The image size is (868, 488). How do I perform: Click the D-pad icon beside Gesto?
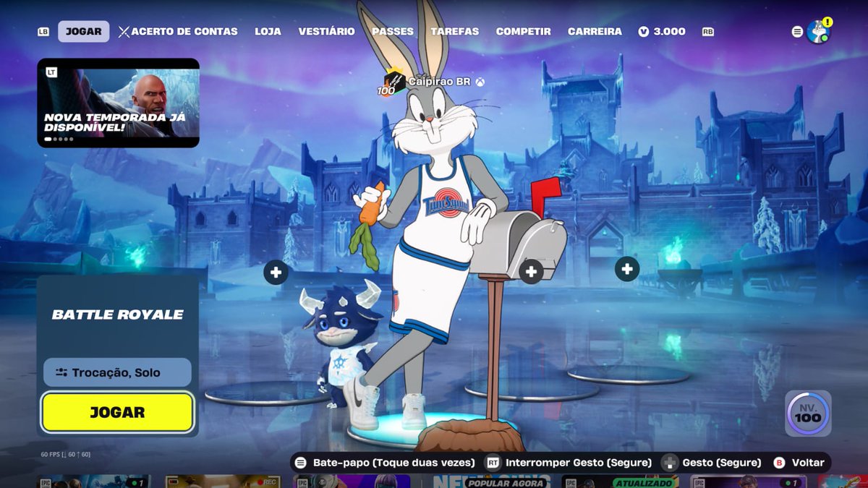point(670,463)
